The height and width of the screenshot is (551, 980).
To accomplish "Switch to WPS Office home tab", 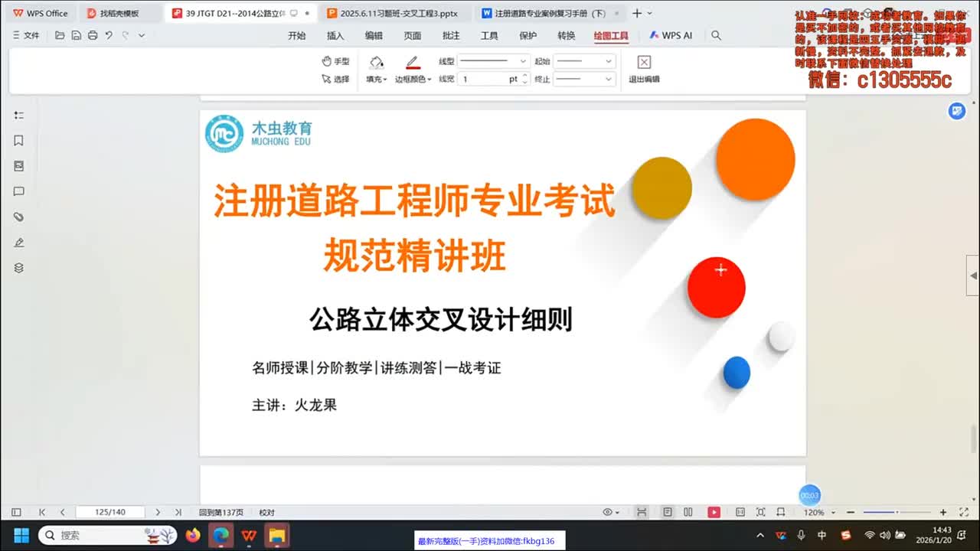I will pyautogui.click(x=40, y=13).
